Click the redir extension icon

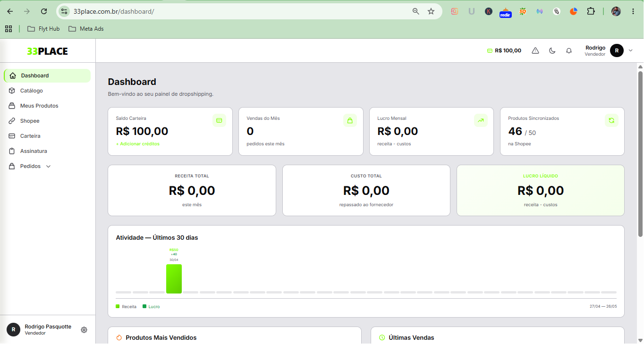pyautogui.click(x=506, y=12)
